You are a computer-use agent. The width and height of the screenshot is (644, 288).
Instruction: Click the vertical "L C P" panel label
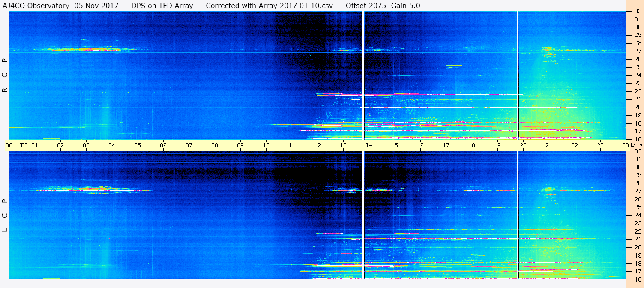coord(5,215)
